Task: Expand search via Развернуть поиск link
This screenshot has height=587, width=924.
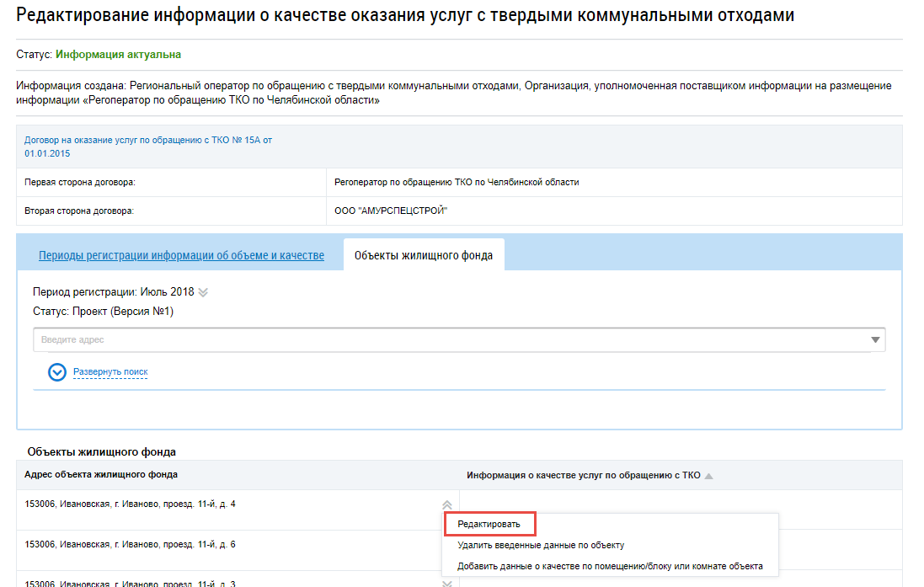Action: click(x=110, y=371)
